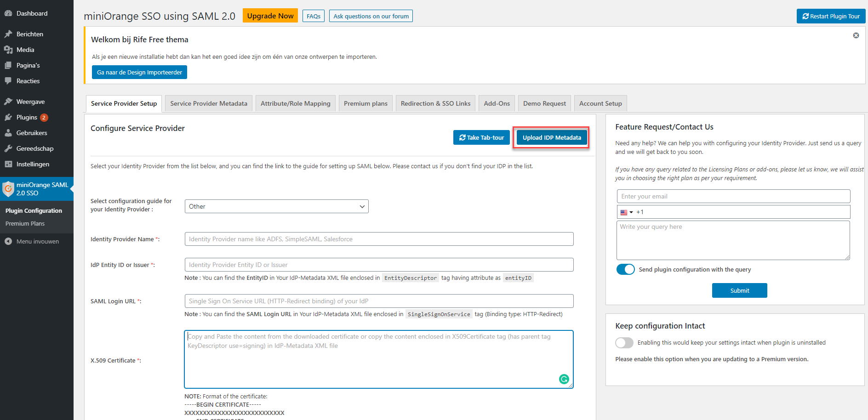Click the Plugins plug icon

8,117
